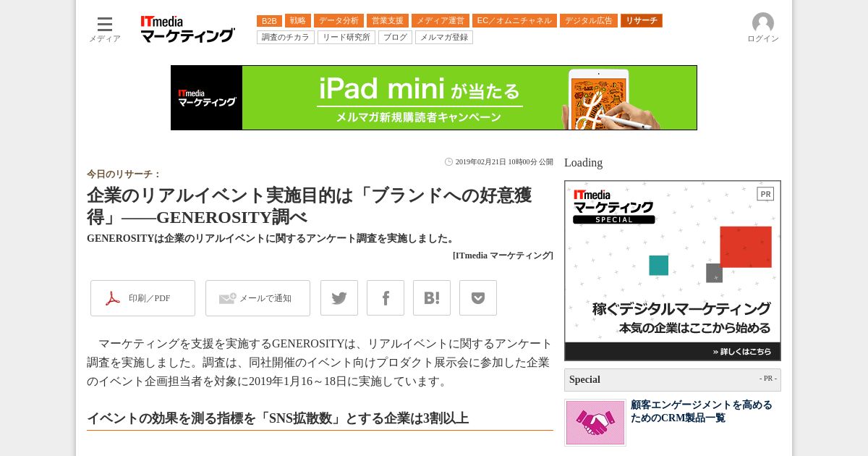Click the SNS拡散数 subheading
868x456 pixels.
[x=278, y=418]
